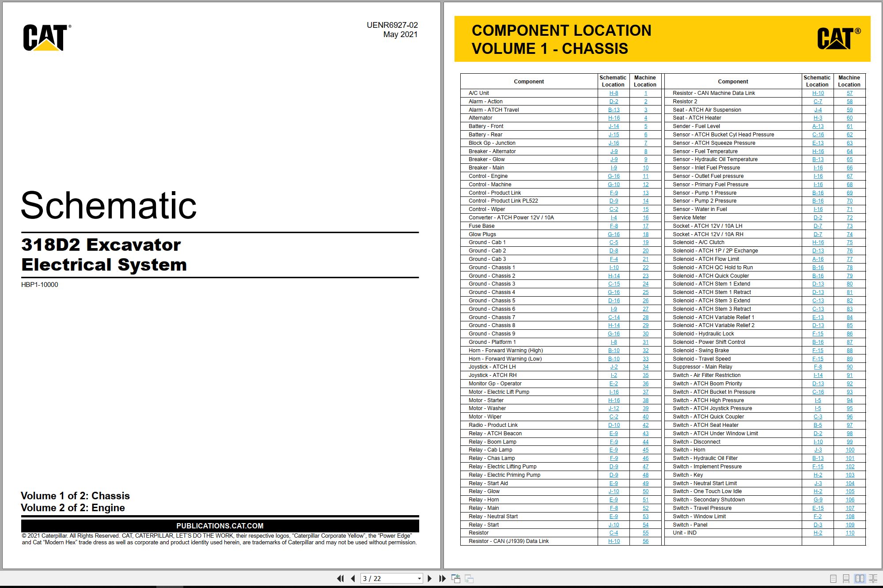Screen dimensions: 883x588
Task: Click machine location 103 for Switch - Key
Action: 849,475
